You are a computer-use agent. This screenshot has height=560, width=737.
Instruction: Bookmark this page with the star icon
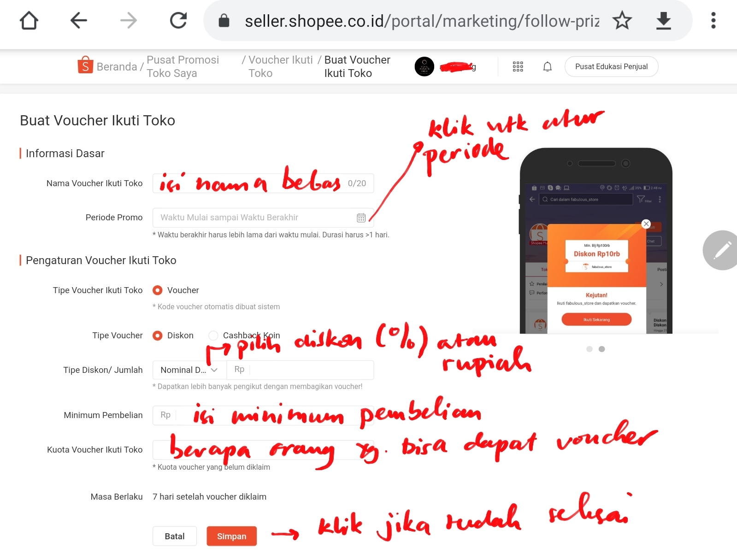[x=622, y=21]
